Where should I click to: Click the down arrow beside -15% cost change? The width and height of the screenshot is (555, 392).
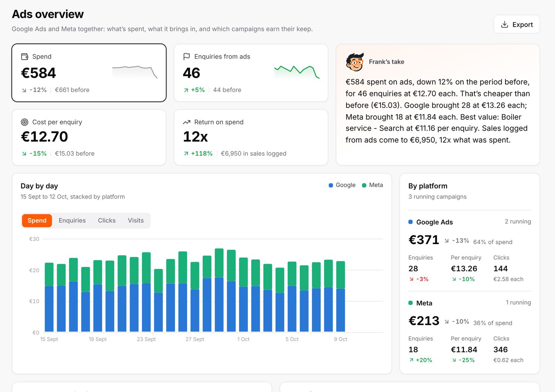pos(24,154)
